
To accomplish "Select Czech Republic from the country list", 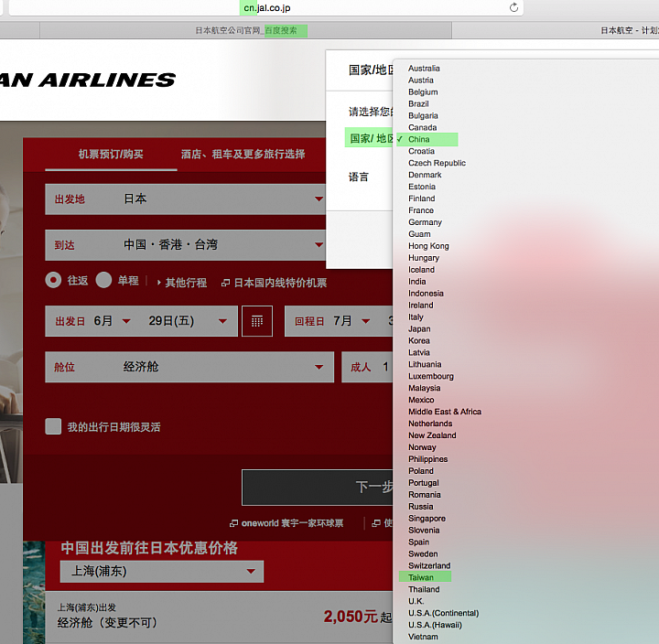I will 437,163.
